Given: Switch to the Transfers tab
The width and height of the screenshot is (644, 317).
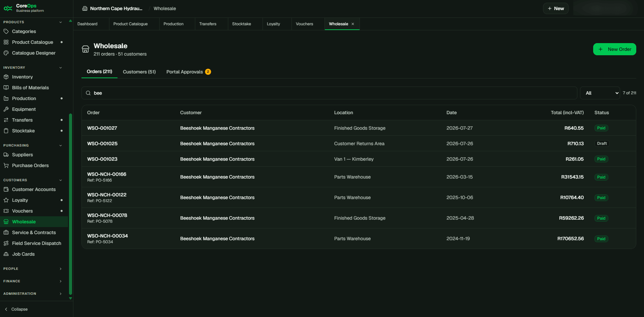Looking at the screenshot, I should pos(208,24).
